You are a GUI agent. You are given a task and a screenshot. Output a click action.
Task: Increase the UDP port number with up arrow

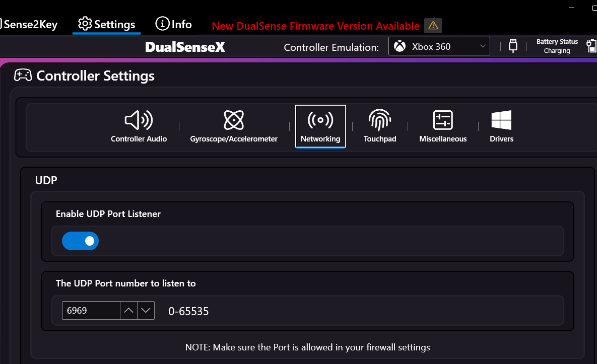coord(128,310)
